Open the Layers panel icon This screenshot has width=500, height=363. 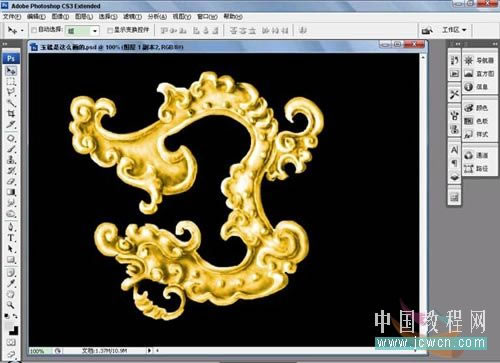[x=455, y=177]
